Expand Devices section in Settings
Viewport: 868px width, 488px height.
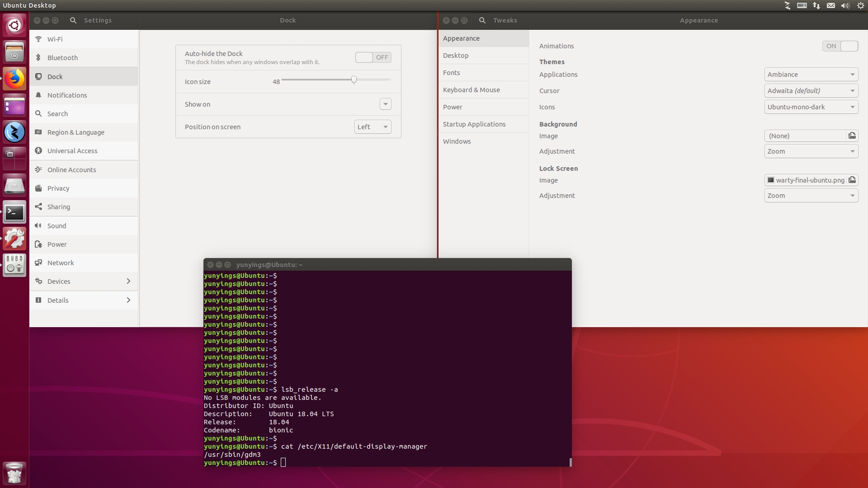(x=84, y=281)
